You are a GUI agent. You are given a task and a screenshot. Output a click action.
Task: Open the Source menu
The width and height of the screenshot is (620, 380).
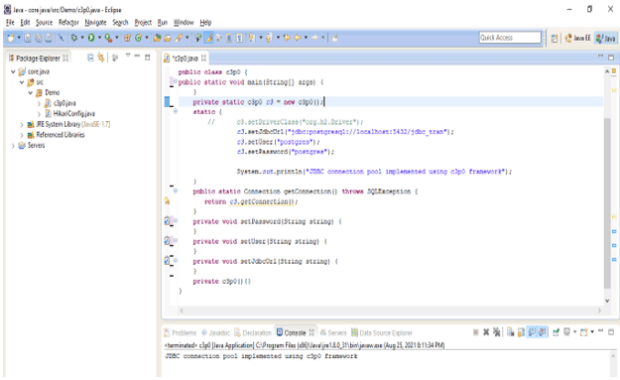point(44,23)
